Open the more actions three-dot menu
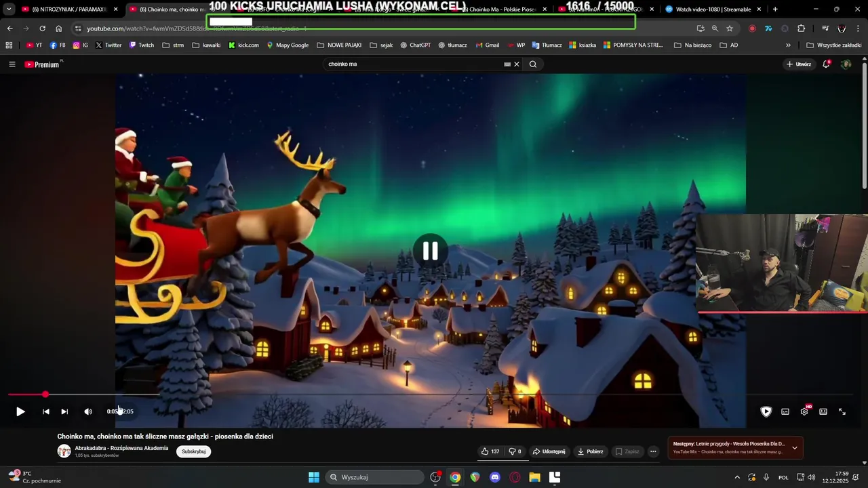Image resolution: width=868 pixels, height=488 pixels. point(653,451)
